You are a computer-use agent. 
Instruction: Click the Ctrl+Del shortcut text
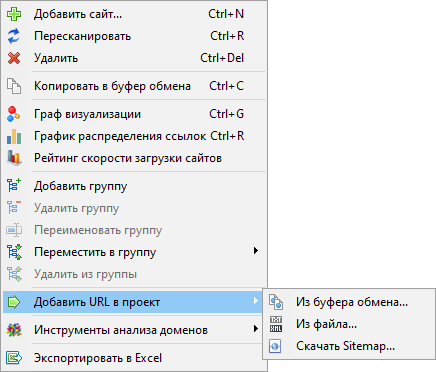click(222, 58)
